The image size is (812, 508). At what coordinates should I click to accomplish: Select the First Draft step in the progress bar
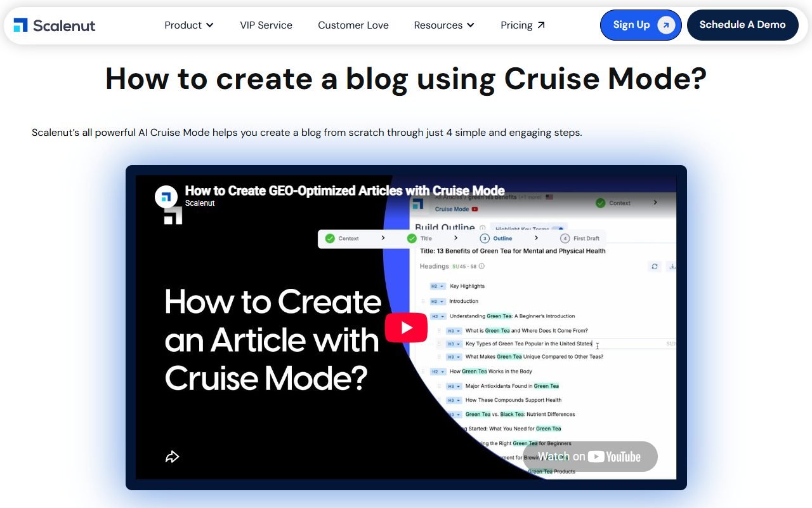580,239
